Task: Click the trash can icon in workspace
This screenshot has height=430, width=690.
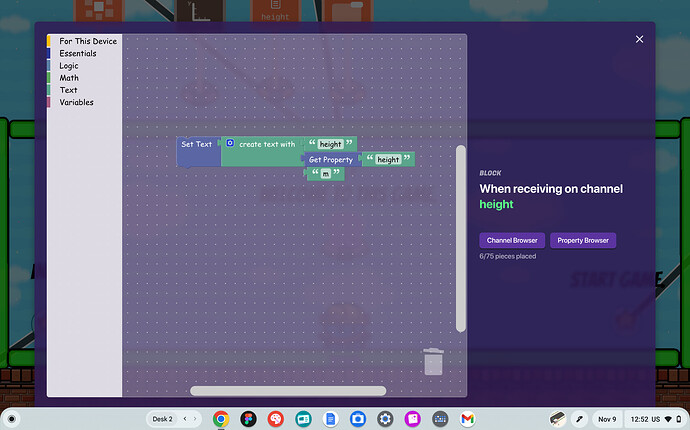Action: (x=433, y=361)
